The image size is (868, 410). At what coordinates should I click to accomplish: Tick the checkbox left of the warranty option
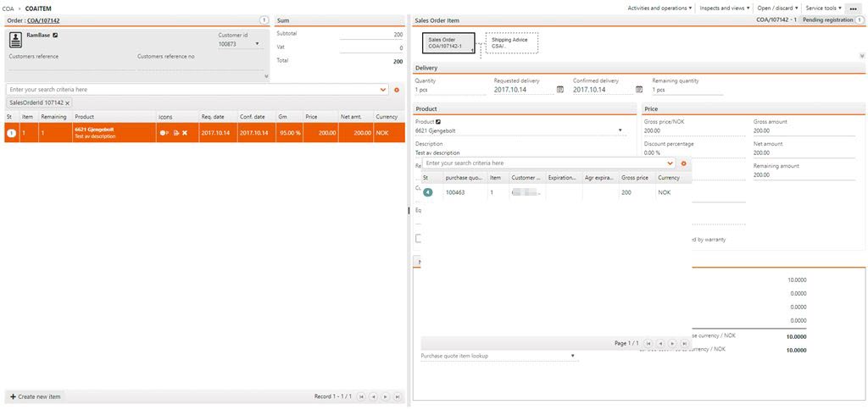tap(418, 239)
